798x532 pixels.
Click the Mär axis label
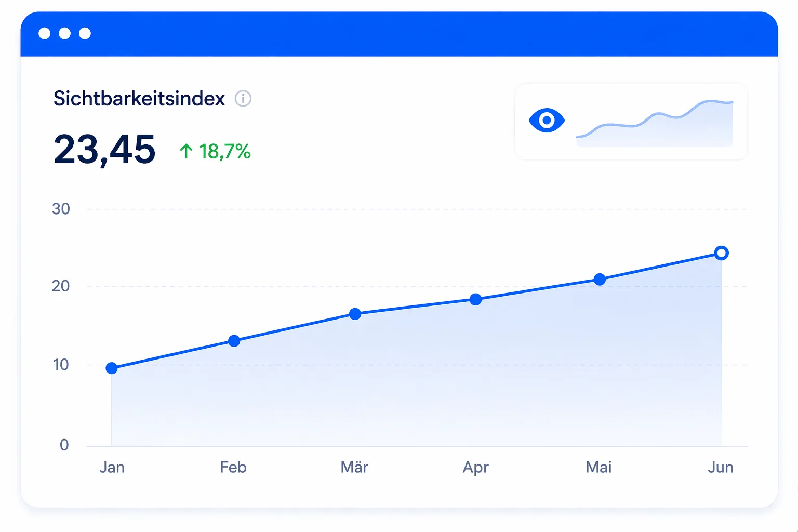coord(354,467)
